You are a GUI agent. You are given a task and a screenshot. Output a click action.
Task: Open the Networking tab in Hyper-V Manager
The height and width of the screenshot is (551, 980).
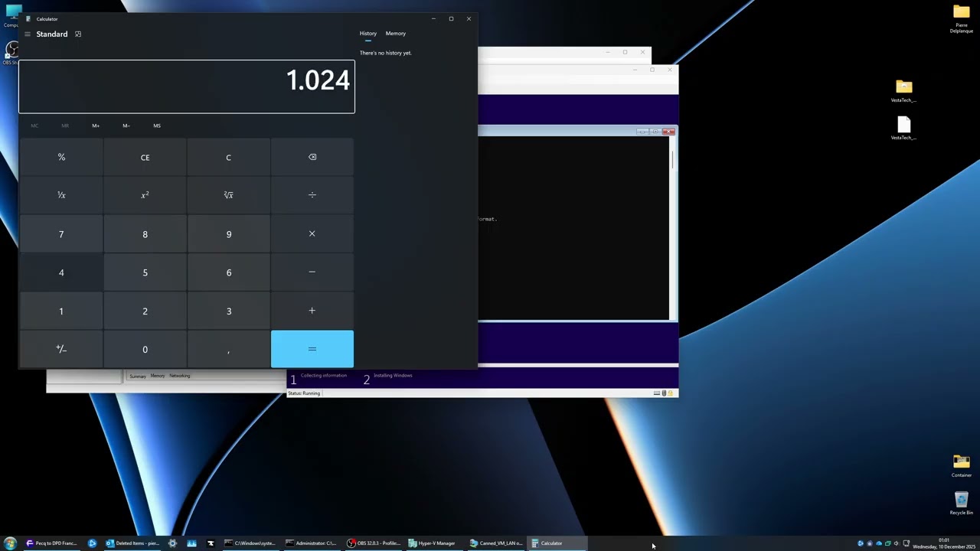pyautogui.click(x=180, y=376)
